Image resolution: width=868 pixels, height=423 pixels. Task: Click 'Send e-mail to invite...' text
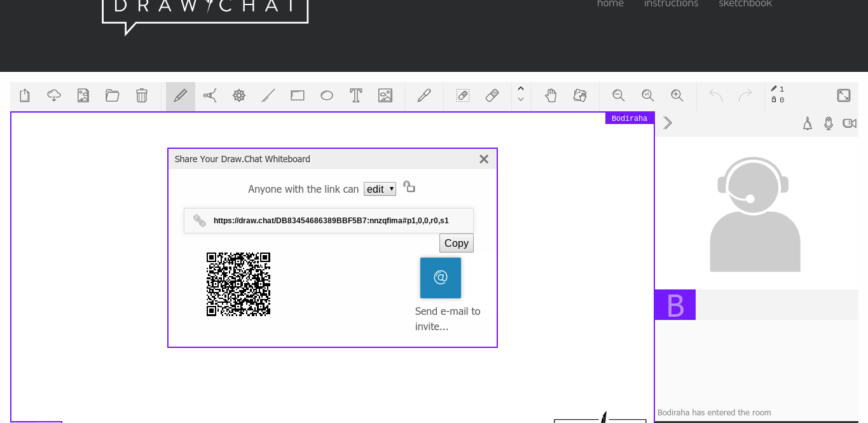tap(448, 319)
